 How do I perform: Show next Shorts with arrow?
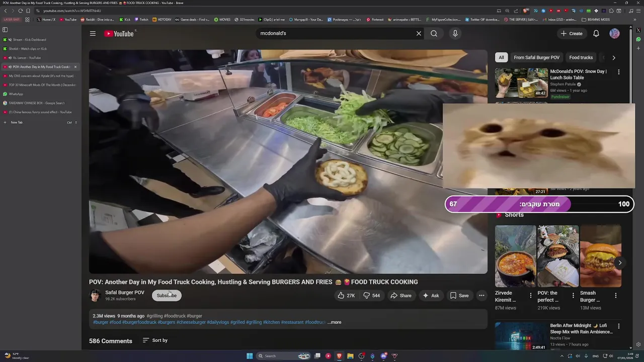click(620, 262)
